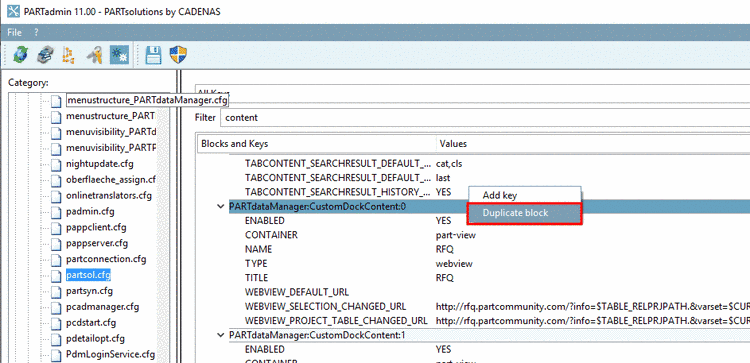Viewport: 750px width, 363px height.
Task: Click the printer toolbar icon
Action: pyautogui.click(x=46, y=55)
